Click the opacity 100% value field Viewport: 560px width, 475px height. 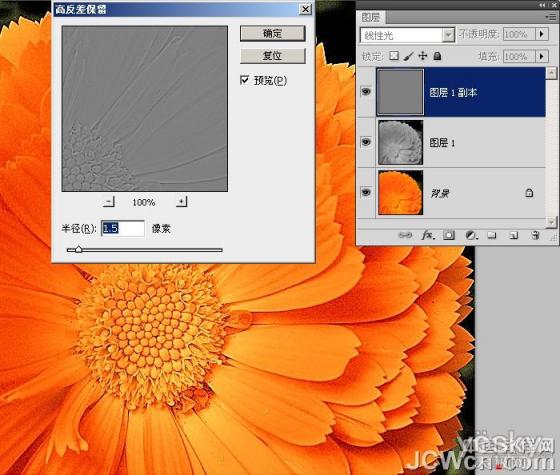coord(519,34)
